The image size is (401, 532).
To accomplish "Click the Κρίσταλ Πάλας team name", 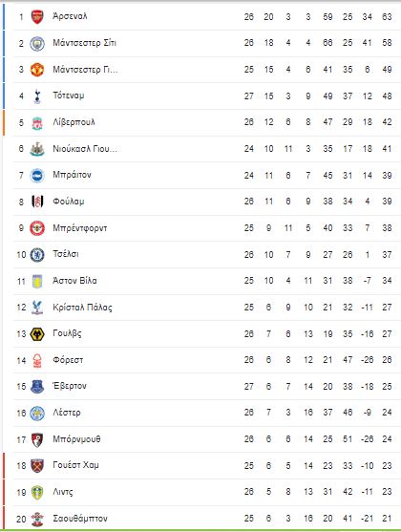I will click(x=82, y=308).
